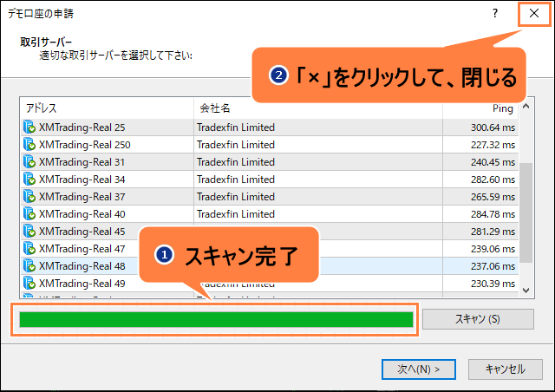Click the 230.39 ms ping value
This screenshot has height=392, width=555.
coord(493,284)
